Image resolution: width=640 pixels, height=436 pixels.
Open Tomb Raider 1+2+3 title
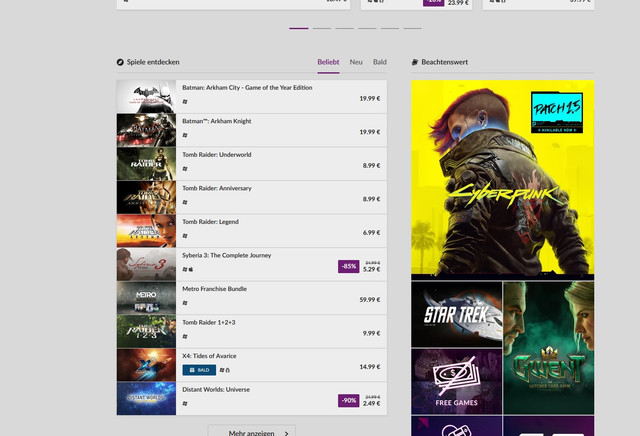point(209,322)
